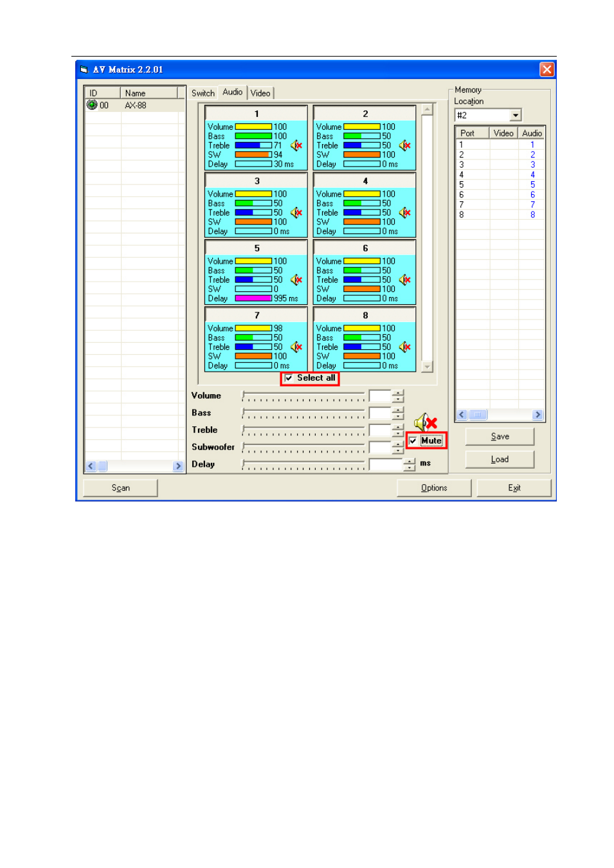Image resolution: width=614 pixels, height=868 pixels.
Task: Click mute speaker icon in channel 8
Action: [405, 347]
